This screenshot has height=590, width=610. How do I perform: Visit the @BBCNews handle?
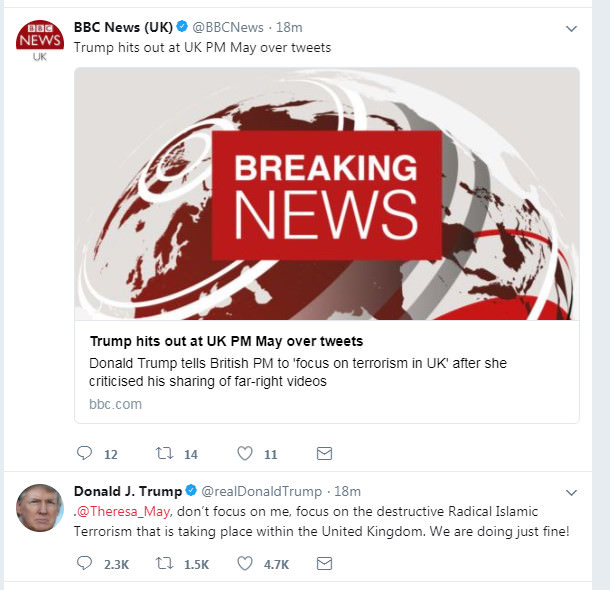point(228,28)
